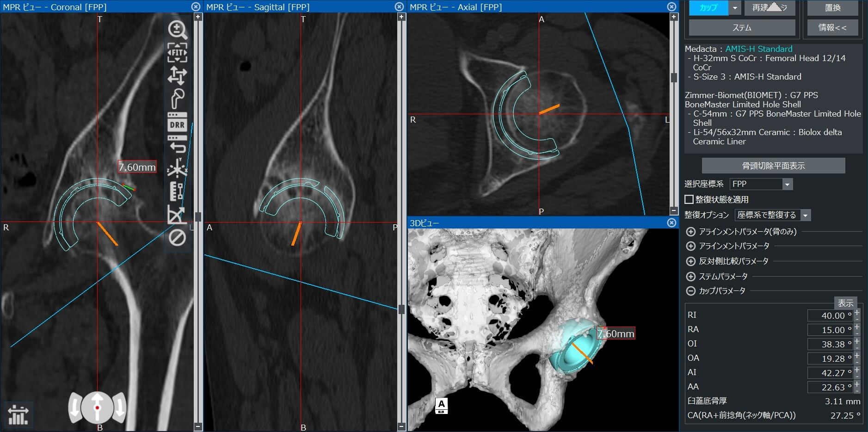Open the 選択座標系 FPP dropdown

[787, 184]
